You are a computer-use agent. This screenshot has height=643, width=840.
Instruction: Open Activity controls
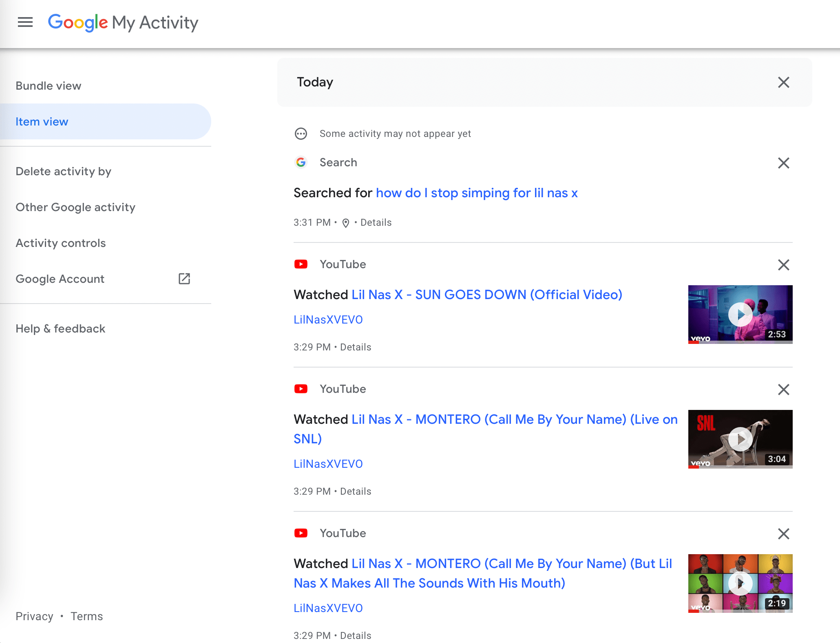click(60, 243)
